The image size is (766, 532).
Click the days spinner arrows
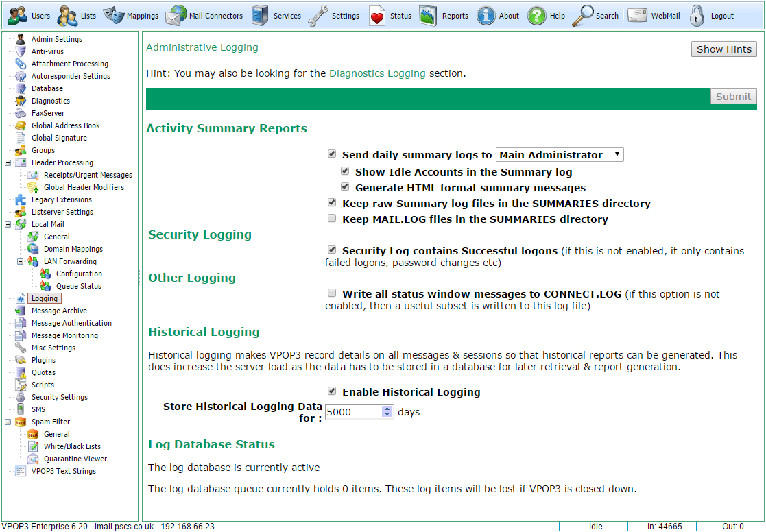[387, 412]
